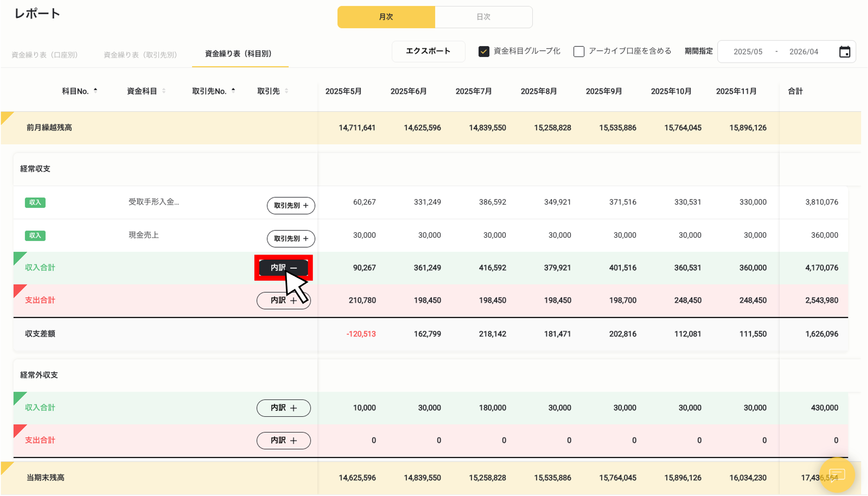
Task: Expand 取引先別 for 現金売上 row
Action: pyautogui.click(x=291, y=239)
